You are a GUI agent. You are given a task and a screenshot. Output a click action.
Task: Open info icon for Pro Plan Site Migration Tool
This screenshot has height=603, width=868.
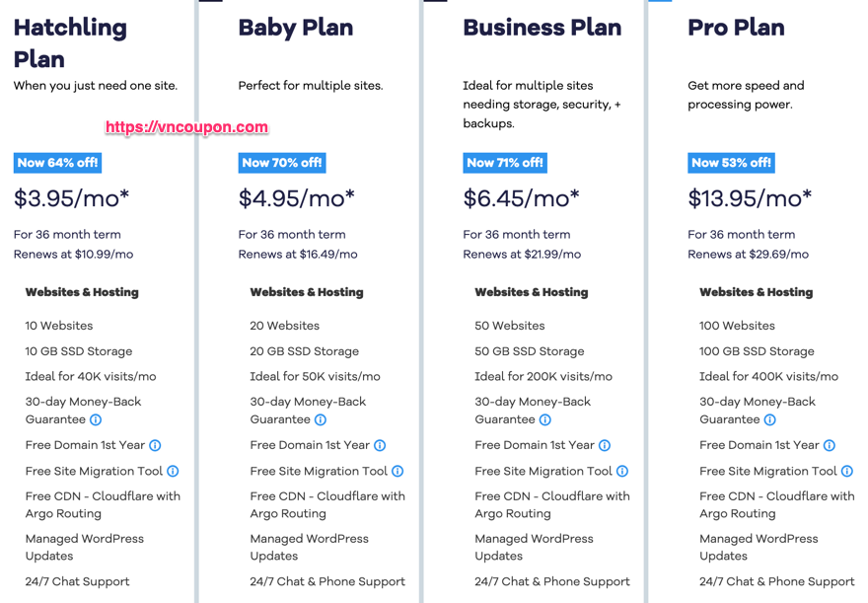tap(847, 471)
